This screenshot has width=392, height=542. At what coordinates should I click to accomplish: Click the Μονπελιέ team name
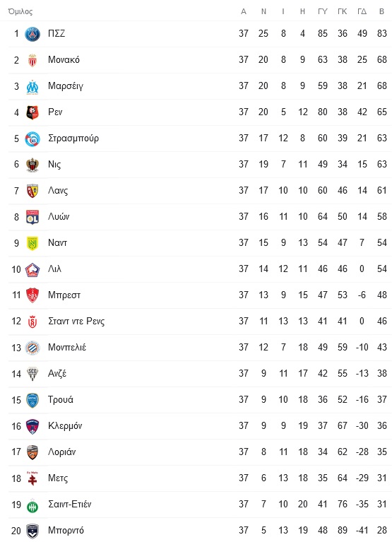click(x=67, y=347)
